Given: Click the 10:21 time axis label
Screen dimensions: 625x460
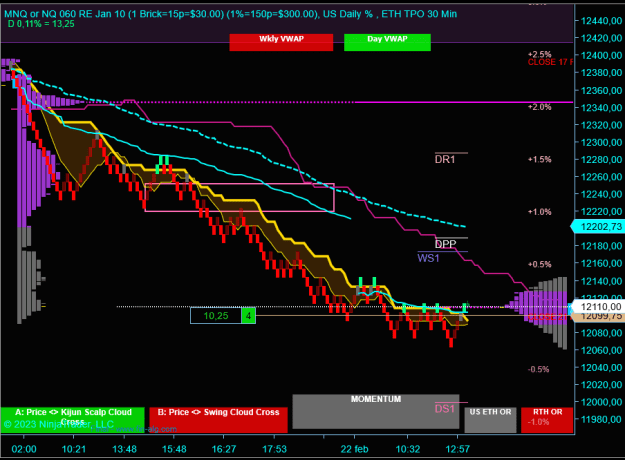Looking at the screenshot, I should click(x=74, y=449).
